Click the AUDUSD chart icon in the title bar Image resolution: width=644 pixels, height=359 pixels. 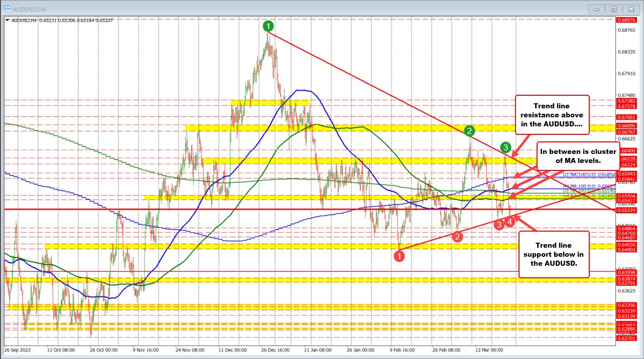[x=7, y=9]
